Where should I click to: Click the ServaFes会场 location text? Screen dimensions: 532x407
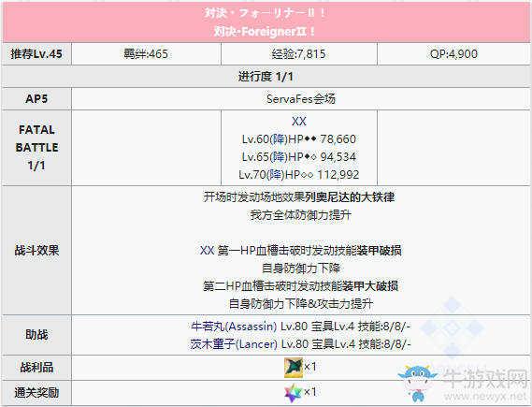click(x=301, y=99)
